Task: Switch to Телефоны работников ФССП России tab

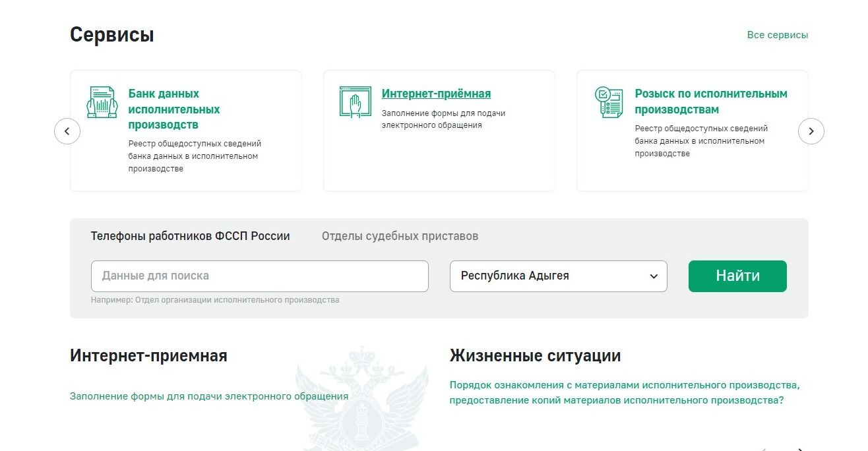Action: coord(190,236)
